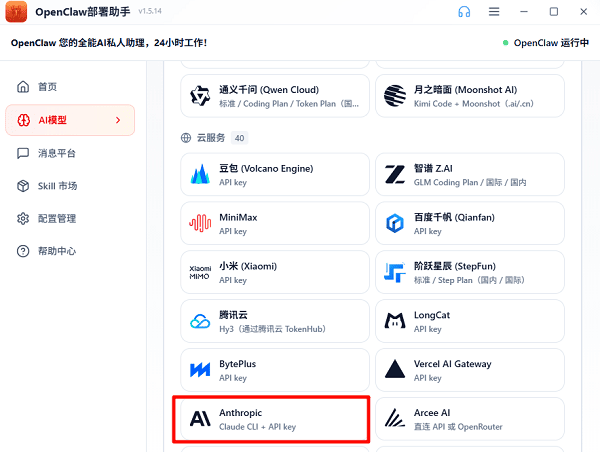Click the 40 count badge
This screenshot has width=600, height=452.
coord(240,138)
